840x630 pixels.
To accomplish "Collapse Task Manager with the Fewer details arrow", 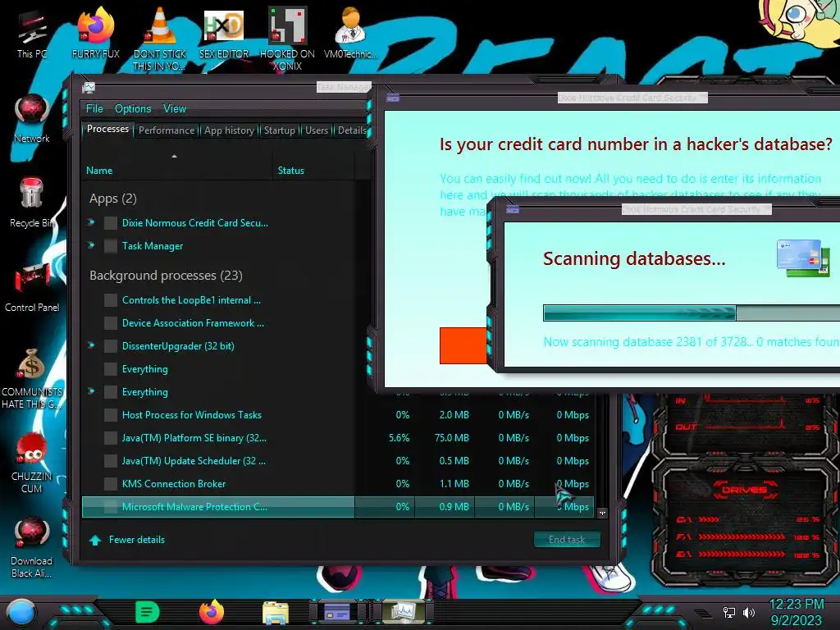I will (x=95, y=540).
